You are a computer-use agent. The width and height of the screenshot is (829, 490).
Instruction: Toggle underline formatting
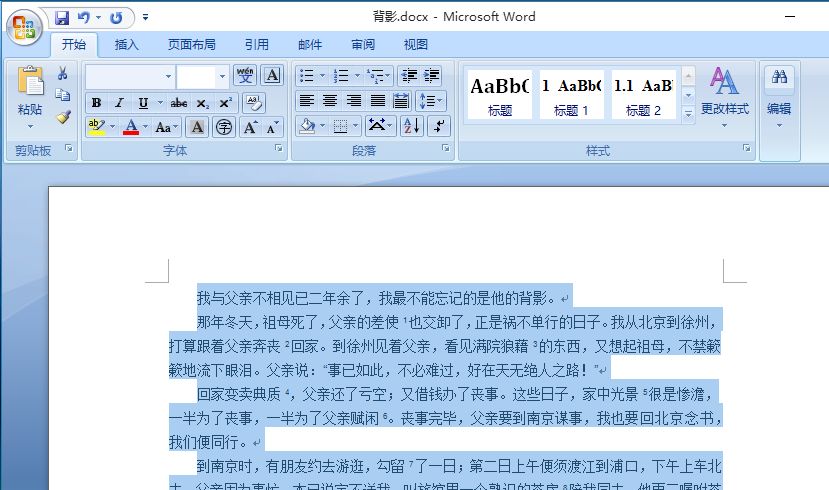point(143,103)
